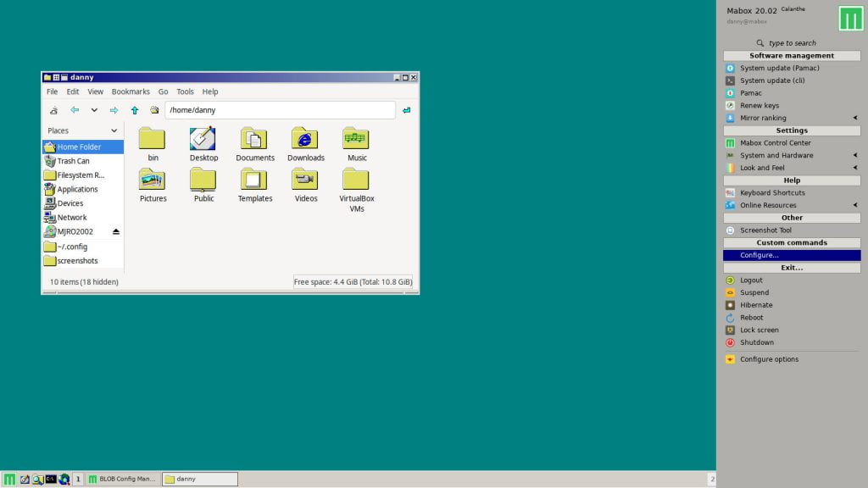The width and height of the screenshot is (868, 488).
Task: Open the terminal launcher in the taskbar
Action: click(x=51, y=479)
